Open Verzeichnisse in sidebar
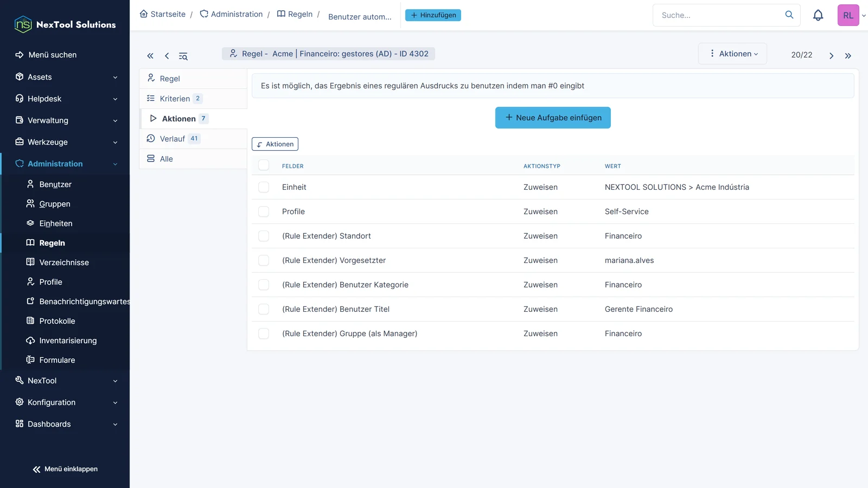Viewport: 868px width, 488px height. click(x=64, y=262)
